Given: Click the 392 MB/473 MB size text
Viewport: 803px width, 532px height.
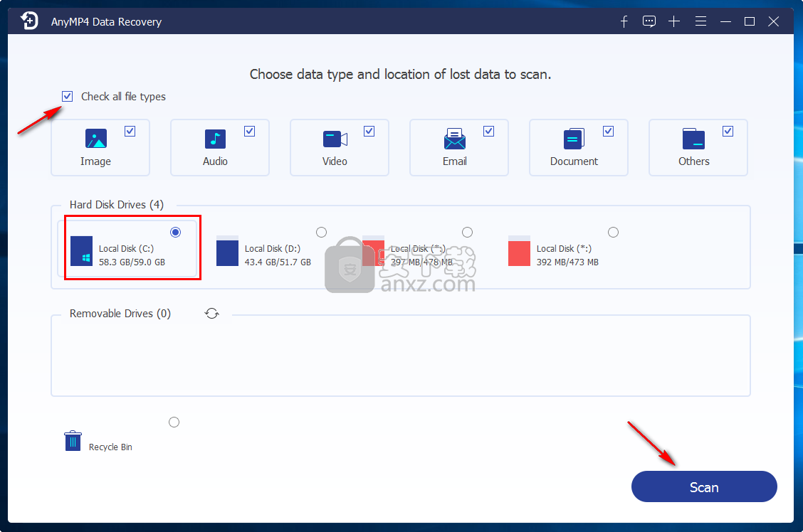Looking at the screenshot, I should click(x=567, y=262).
